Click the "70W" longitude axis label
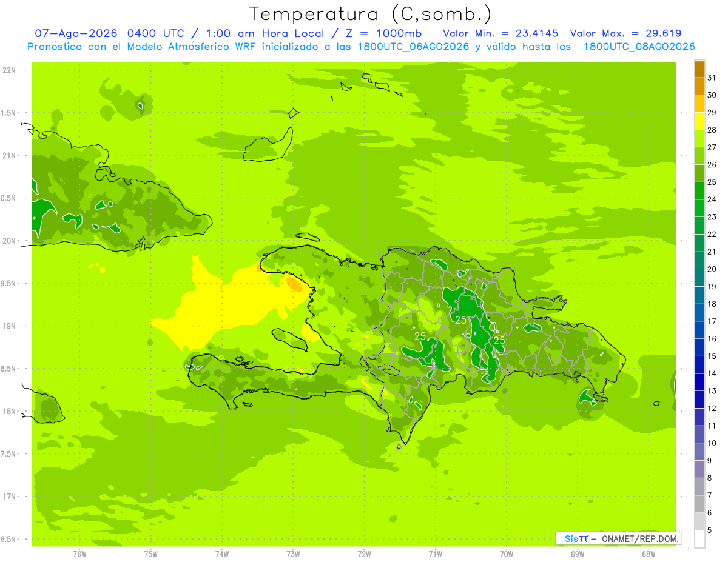This screenshot has height=562, width=728. point(507,554)
